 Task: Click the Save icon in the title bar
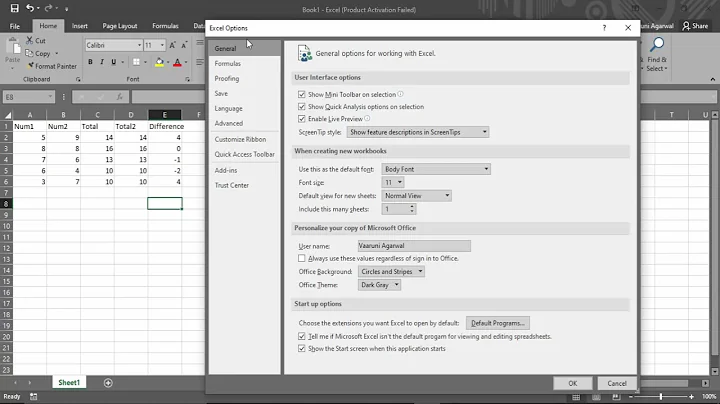14,8
